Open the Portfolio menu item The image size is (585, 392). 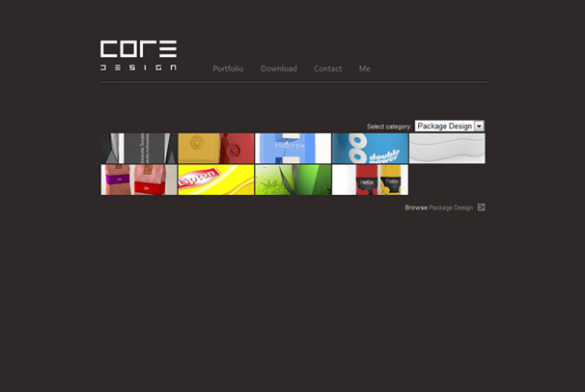click(x=228, y=69)
